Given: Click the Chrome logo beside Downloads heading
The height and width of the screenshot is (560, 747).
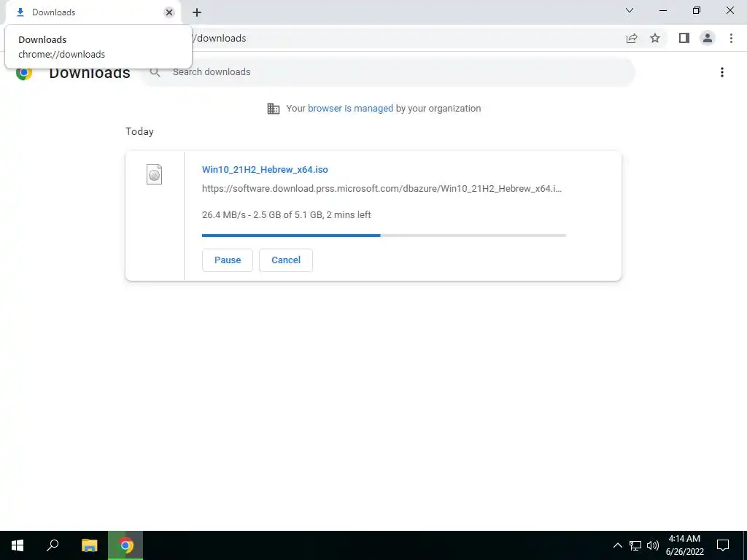Looking at the screenshot, I should tap(24, 74).
